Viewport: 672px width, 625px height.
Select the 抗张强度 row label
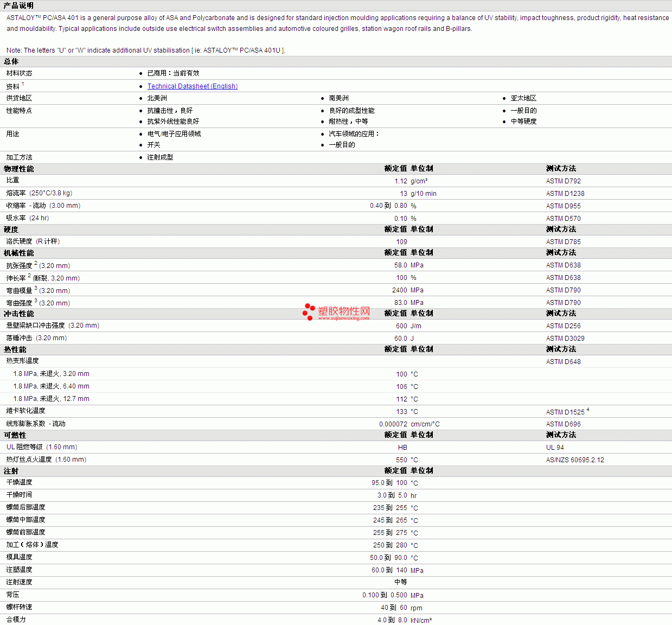tap(38, 265)
